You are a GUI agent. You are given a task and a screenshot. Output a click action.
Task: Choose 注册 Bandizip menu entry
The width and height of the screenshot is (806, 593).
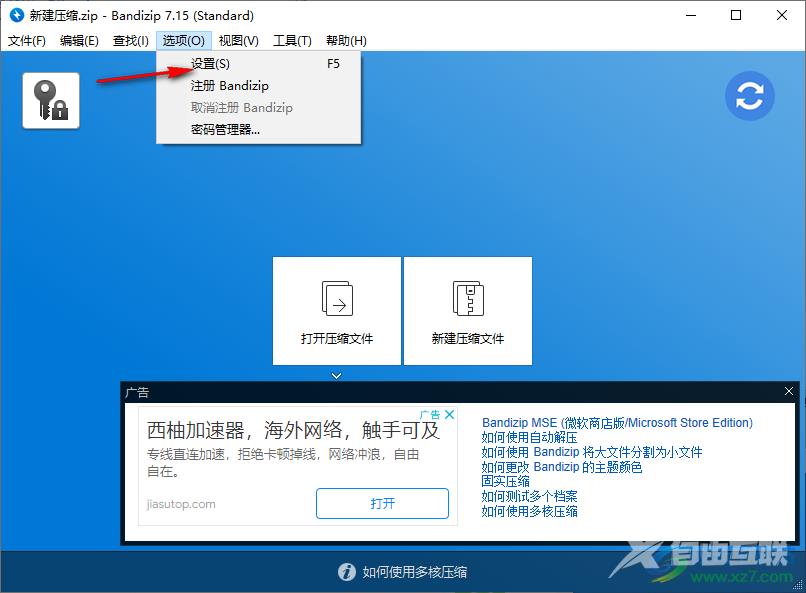259,86
